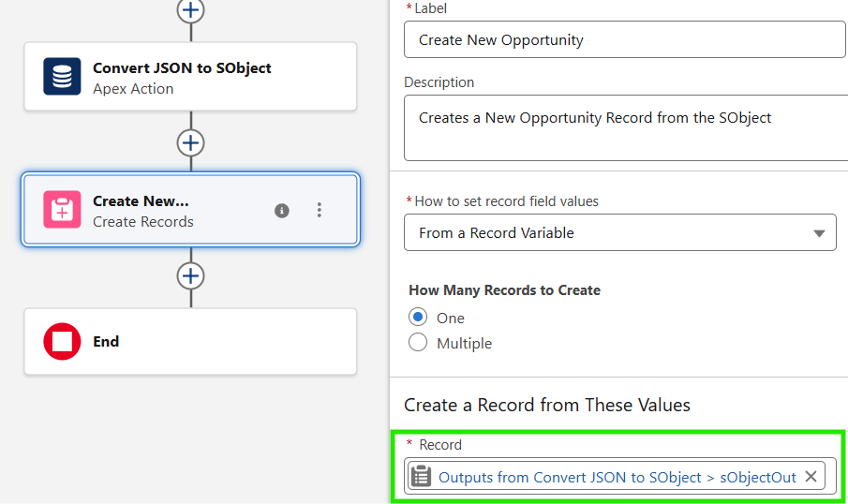This screenshot has height=504, width=848.
Task: Open the How to set record field values dropdown
Action: [618, 233]
